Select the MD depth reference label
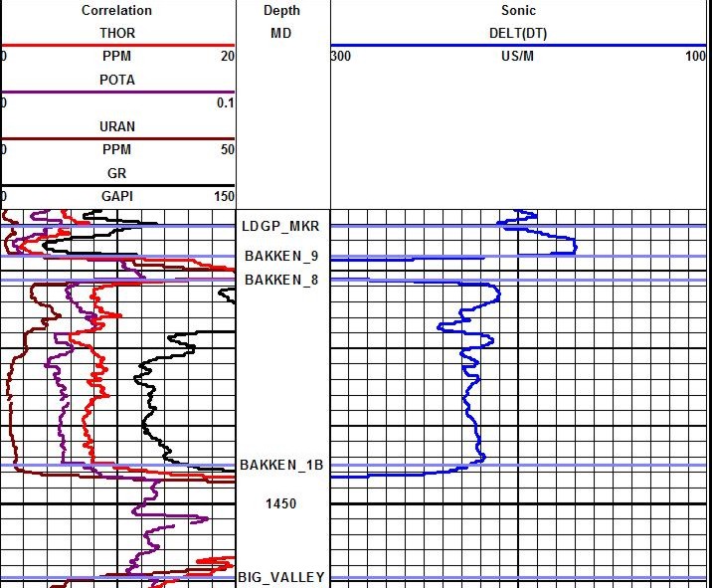Viewport: 712px width, 588px height. (281, 33)
